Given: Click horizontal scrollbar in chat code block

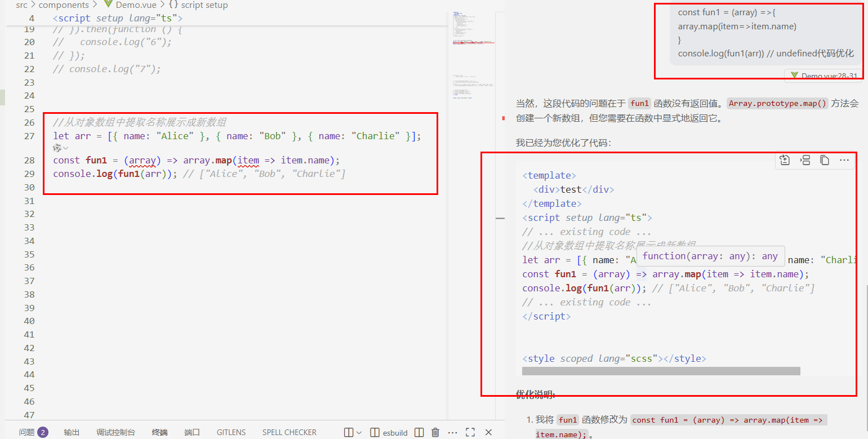Looking at the screenshot, I should 661,371.
